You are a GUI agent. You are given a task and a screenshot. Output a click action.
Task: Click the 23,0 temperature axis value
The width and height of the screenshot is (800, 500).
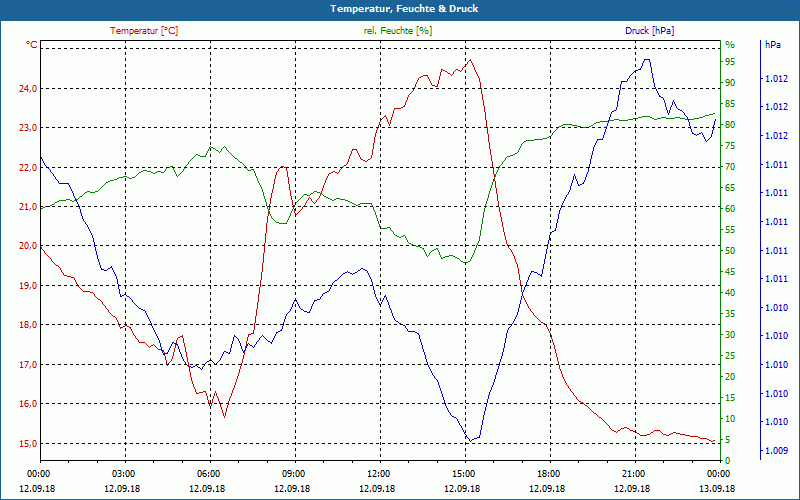tap(29, 128)
